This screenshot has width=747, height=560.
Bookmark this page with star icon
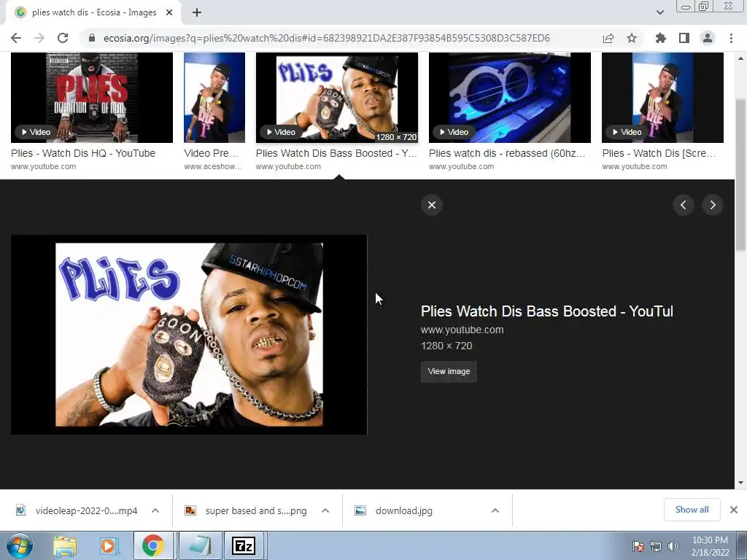632,38
